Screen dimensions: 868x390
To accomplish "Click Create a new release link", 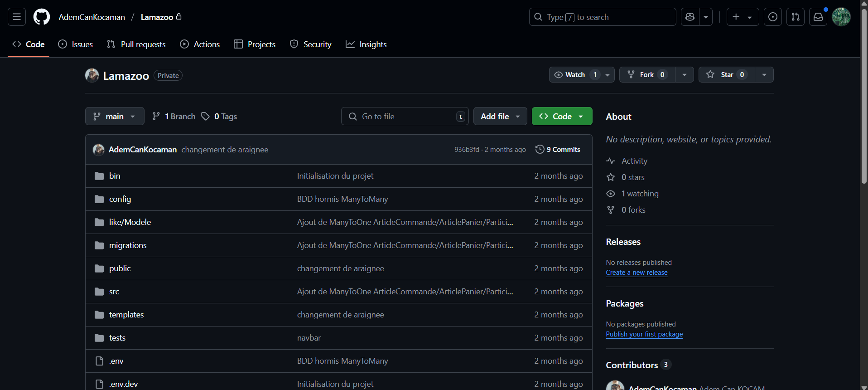I will point(637,273).
